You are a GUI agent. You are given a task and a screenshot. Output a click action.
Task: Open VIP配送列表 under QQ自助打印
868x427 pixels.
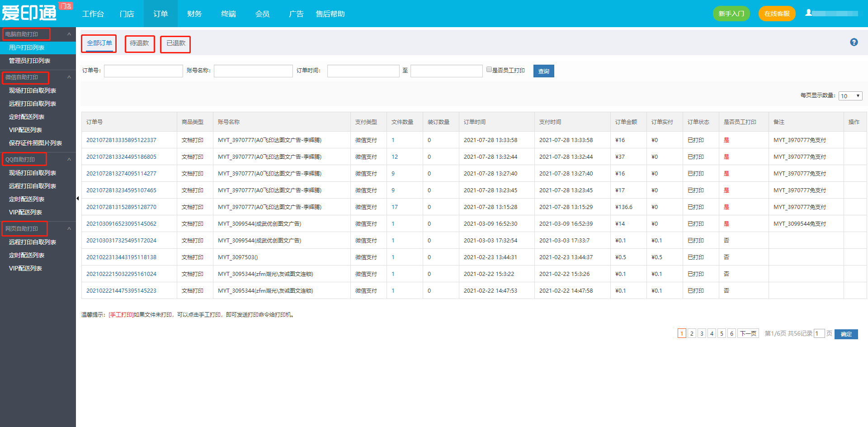point(25,212)
